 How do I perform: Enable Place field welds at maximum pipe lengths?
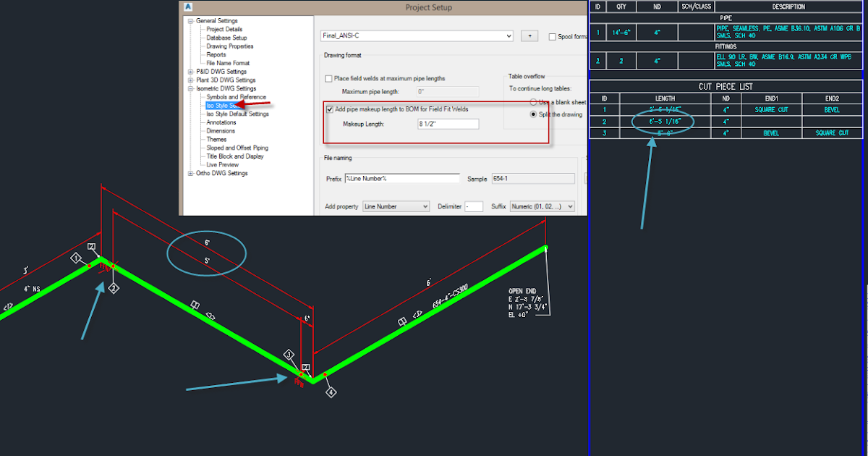[330, 80]
